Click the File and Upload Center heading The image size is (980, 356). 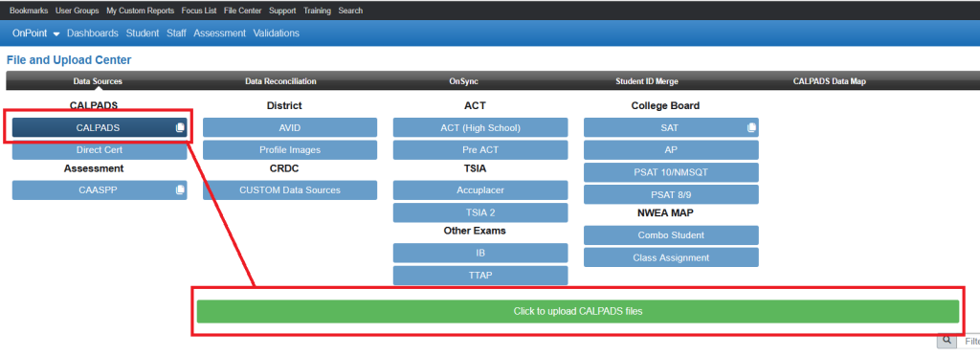69,60
